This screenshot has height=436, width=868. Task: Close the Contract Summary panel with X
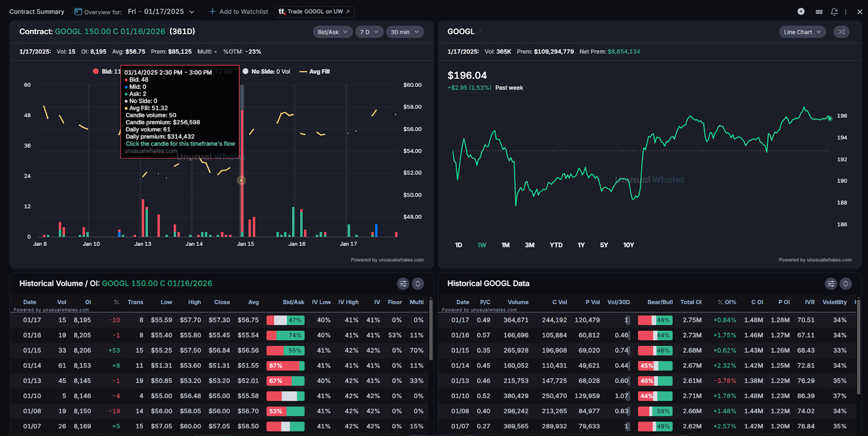pos(860,11)
